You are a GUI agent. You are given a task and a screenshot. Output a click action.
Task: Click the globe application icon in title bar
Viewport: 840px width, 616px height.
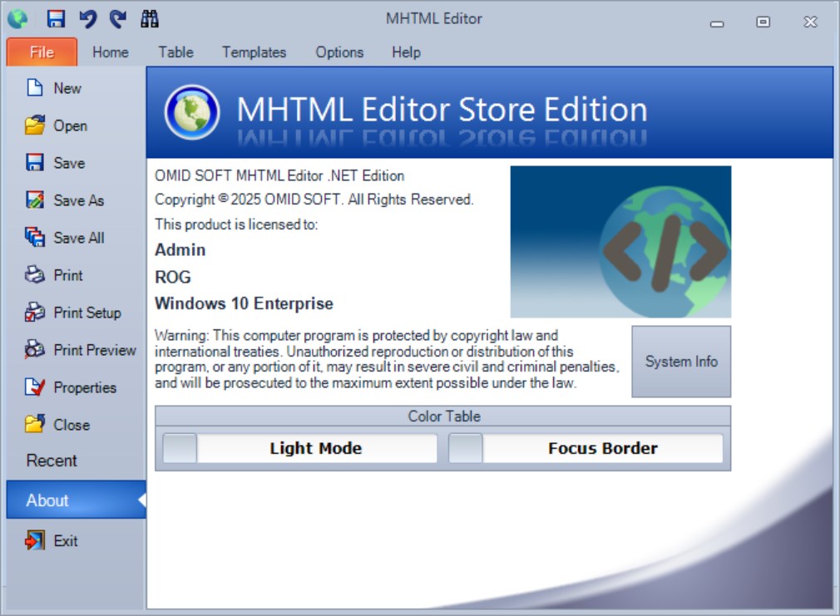pyautogui.click(x=17, y=19)
